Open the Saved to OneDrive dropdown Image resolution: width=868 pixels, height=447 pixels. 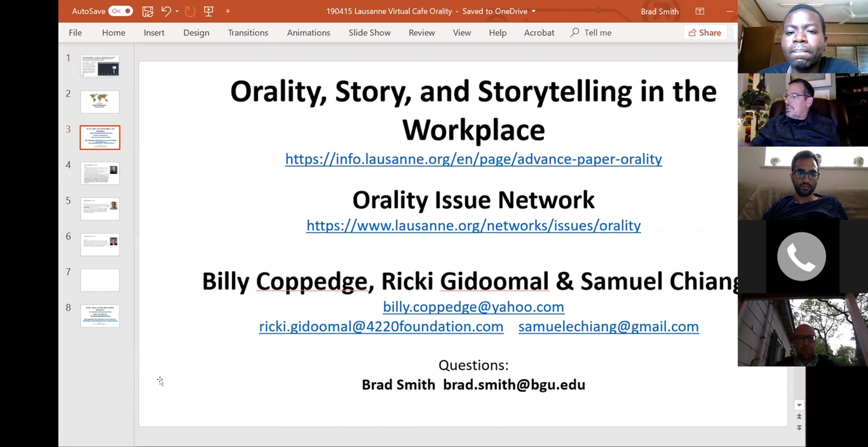533,12
